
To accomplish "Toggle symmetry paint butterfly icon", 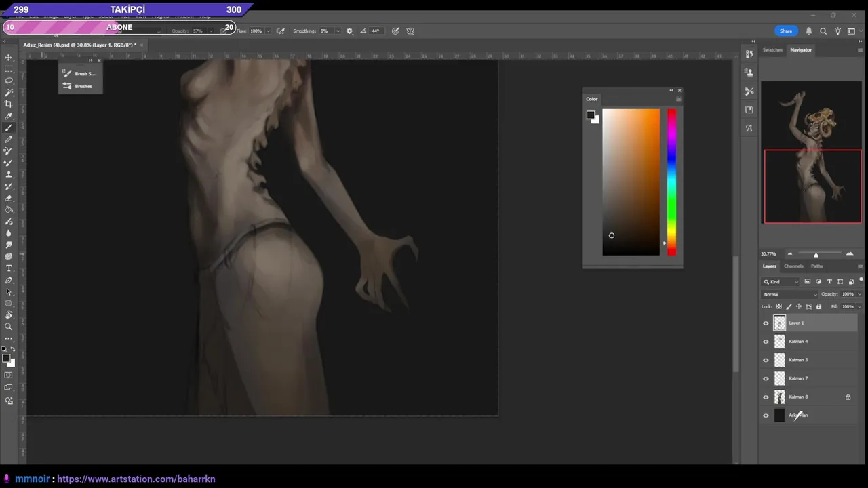I will pos(410,30).
